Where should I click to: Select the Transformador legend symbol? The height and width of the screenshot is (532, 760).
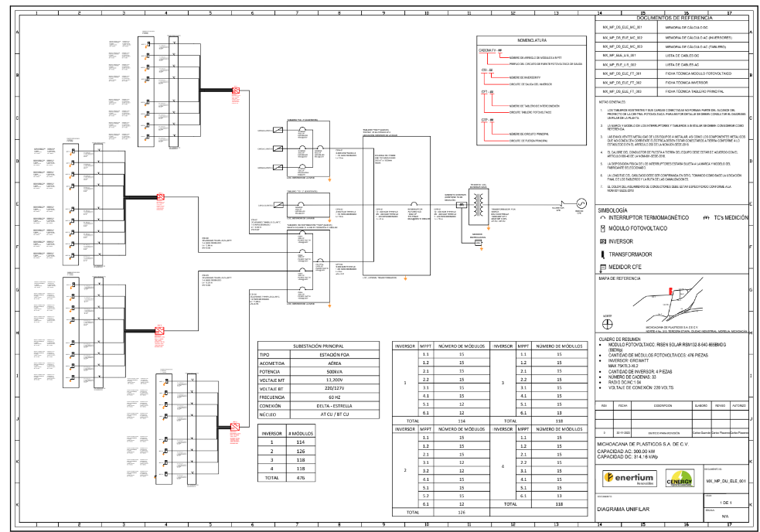pyautogui.click(x=604, y=254)
